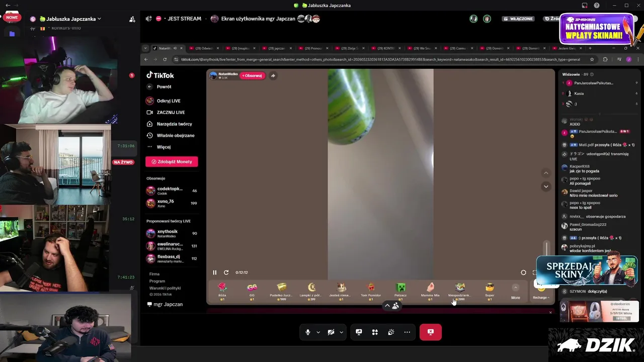Viewport: 644px width, 362px height.
Task: Open more call options ellipsis
Action: (407, 332)
